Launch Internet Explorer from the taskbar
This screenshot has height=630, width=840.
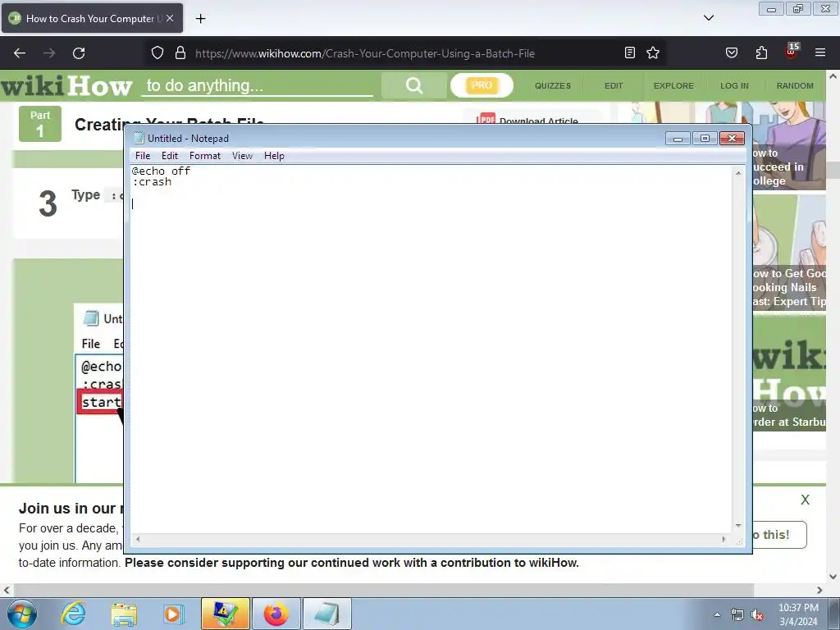[x=73, y=614]
